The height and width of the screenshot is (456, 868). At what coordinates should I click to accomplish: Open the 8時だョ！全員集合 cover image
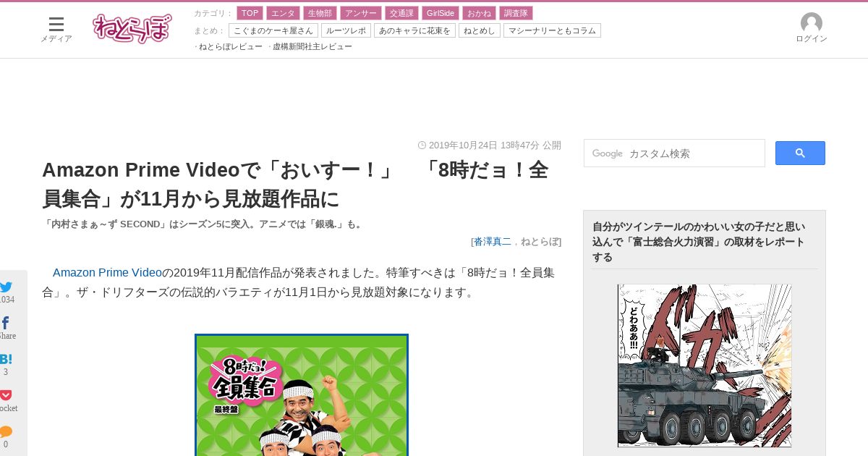tap(302, 394)
